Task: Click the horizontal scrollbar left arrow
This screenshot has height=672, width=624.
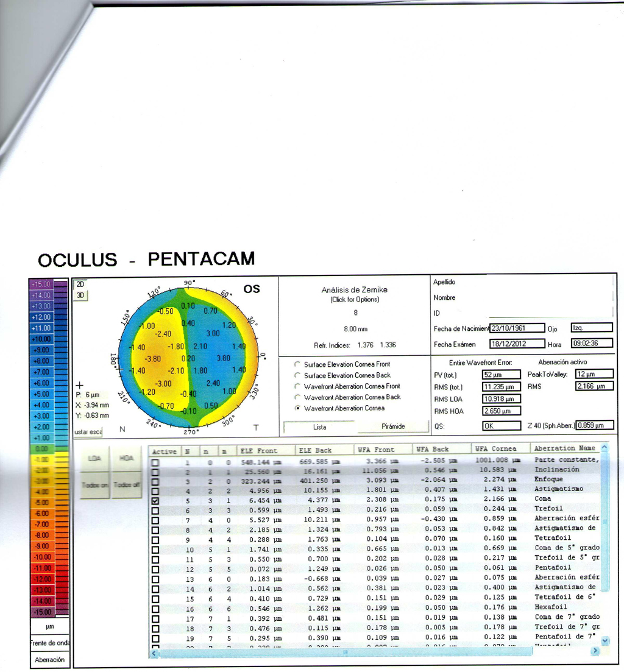Action: coord(154,653)
